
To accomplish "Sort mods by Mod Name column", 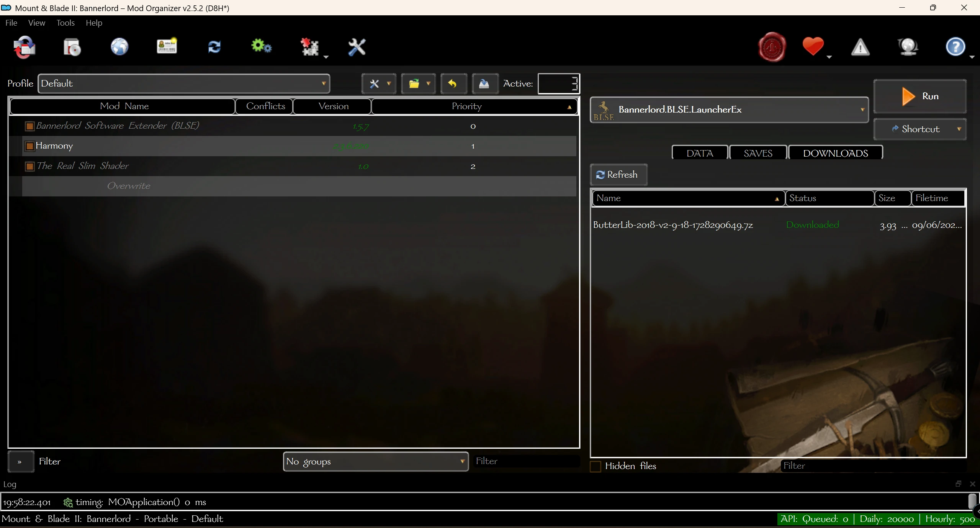I will (x=123, y=106).
